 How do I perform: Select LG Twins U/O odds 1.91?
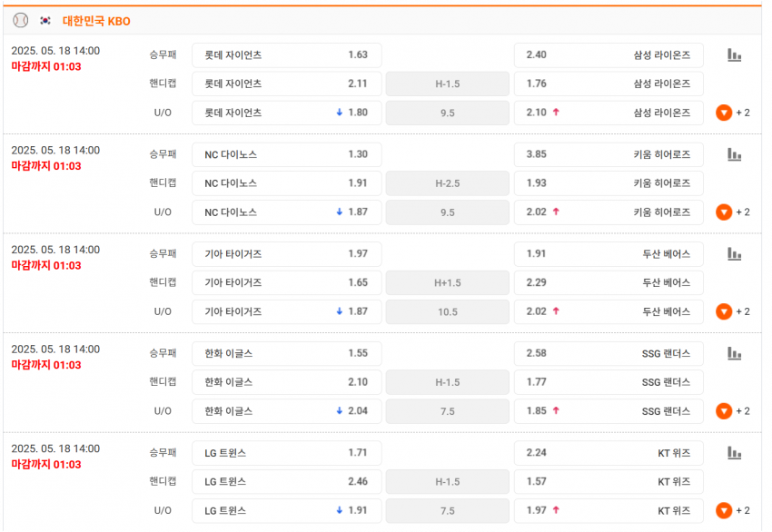click(286, 510)
